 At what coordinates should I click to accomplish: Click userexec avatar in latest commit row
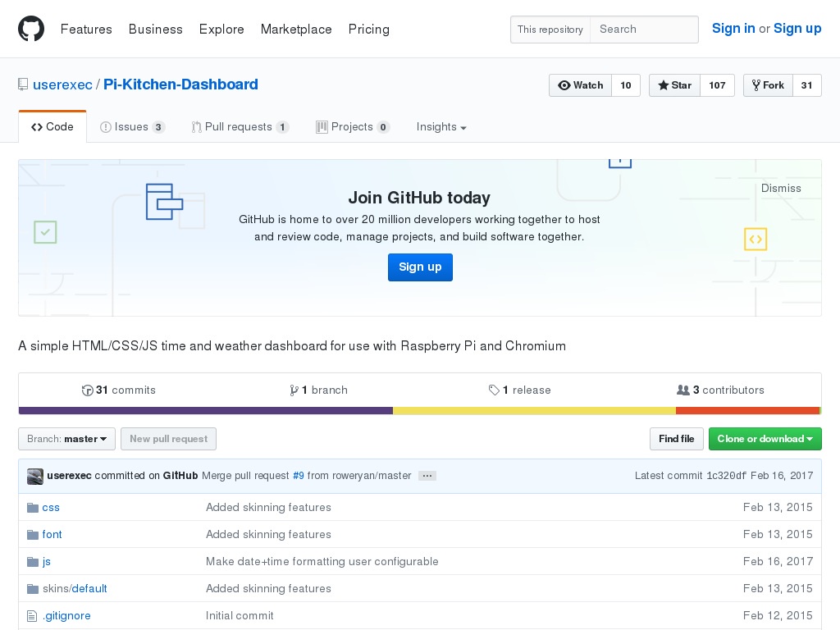[35, 477]
